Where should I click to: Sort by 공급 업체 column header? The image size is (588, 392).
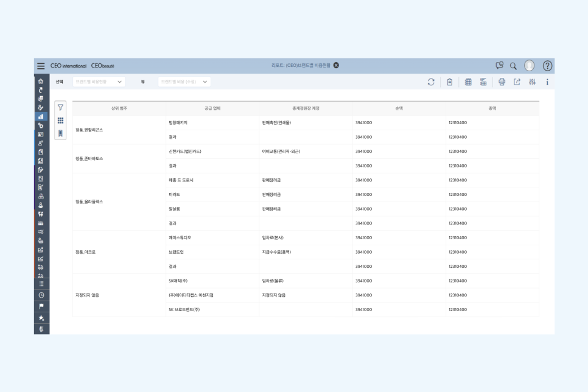212,108
